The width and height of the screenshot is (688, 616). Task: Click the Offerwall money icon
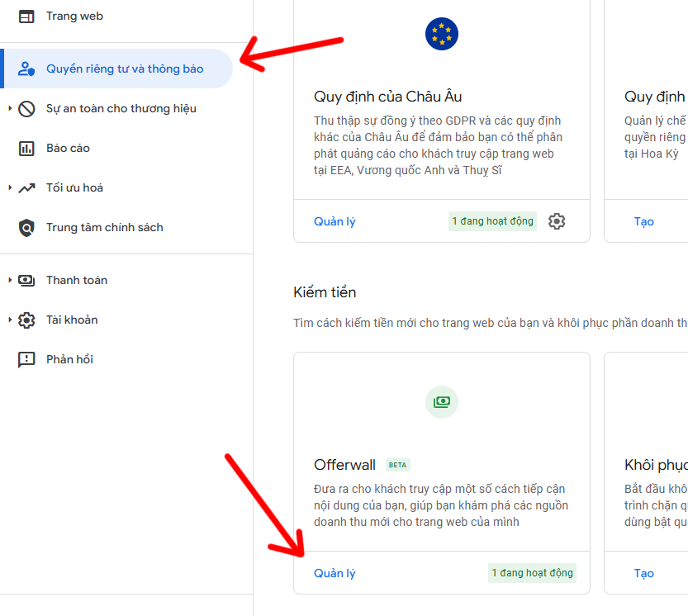click(x=441, y=402)
